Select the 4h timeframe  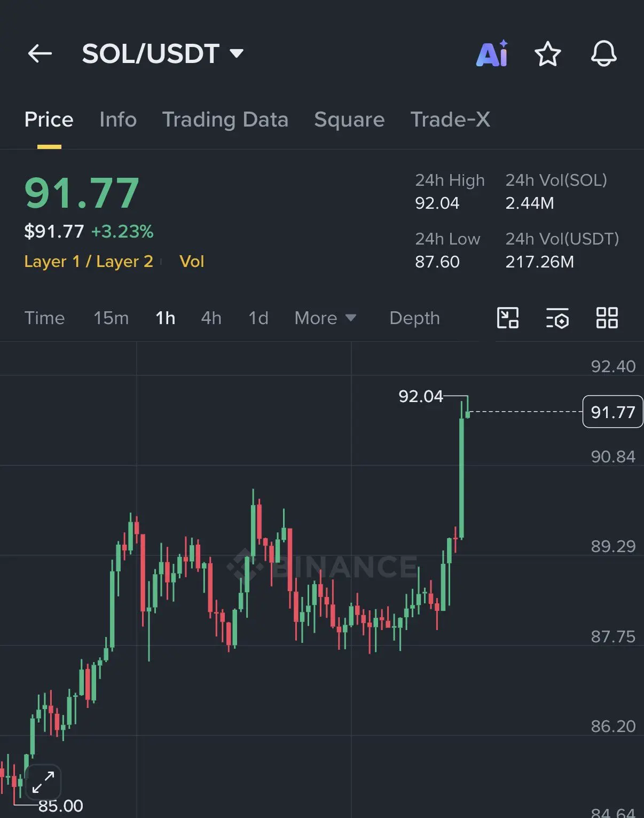pyautogui.click(x=211, y=318)
